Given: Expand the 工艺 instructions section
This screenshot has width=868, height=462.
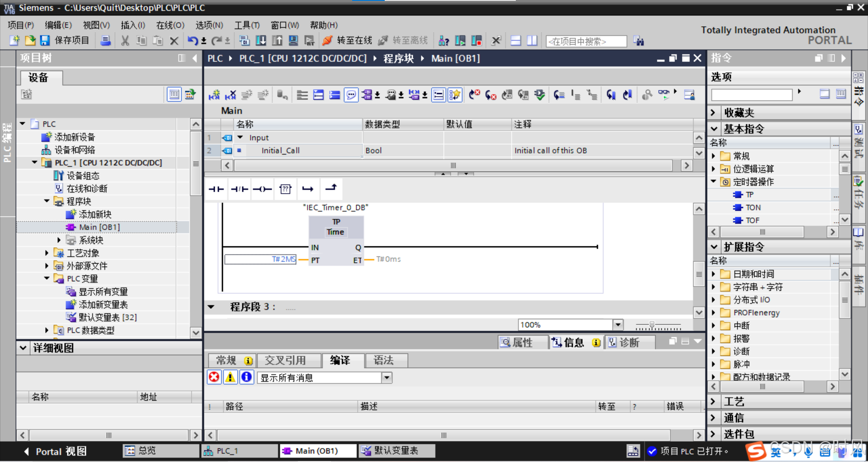Looking at the screenshot, I should pos(713,401).
